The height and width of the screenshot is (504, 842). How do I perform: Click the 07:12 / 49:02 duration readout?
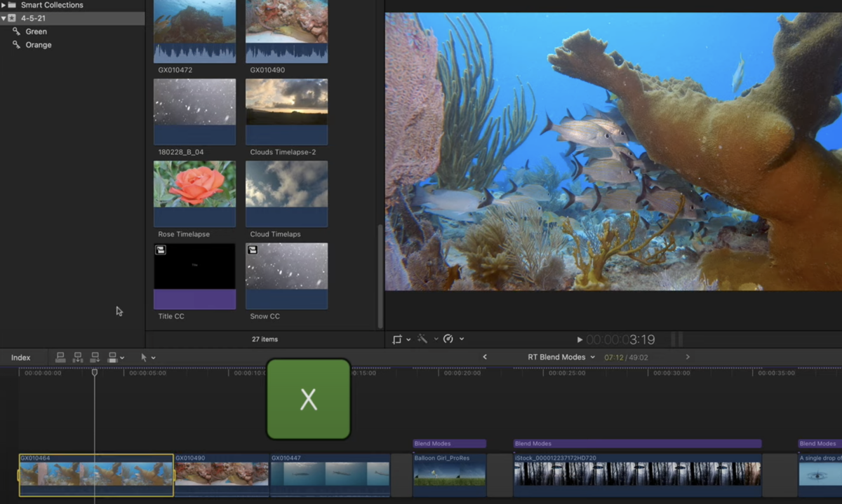point(626,357)
